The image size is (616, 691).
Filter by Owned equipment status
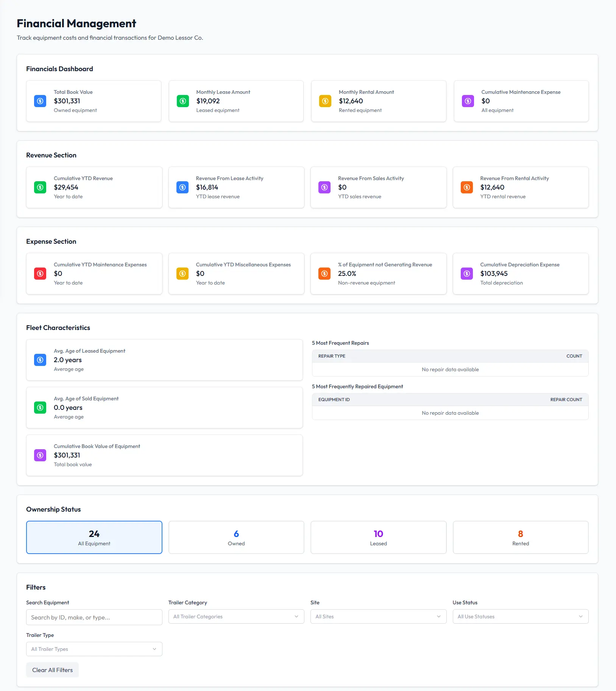coord(236,537)
